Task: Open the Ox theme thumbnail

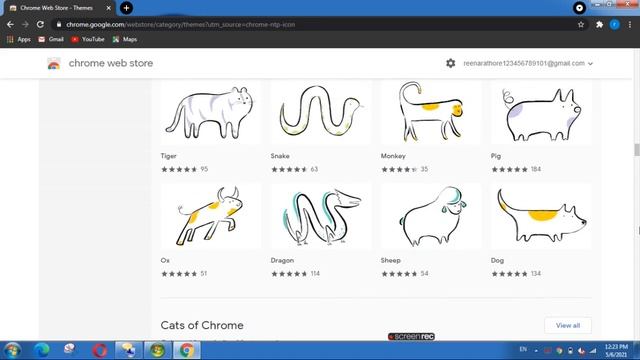Action: click(210, 216)
